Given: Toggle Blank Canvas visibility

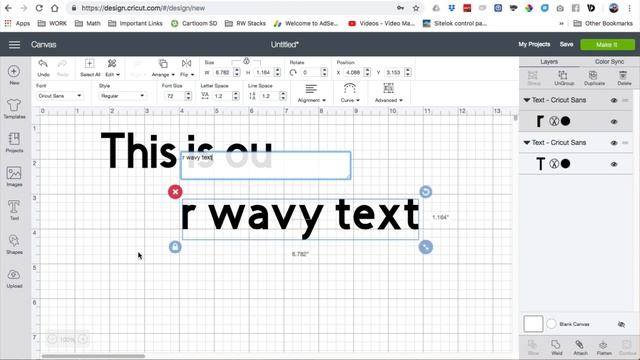Looking at the screenshot, I should 621,324.
